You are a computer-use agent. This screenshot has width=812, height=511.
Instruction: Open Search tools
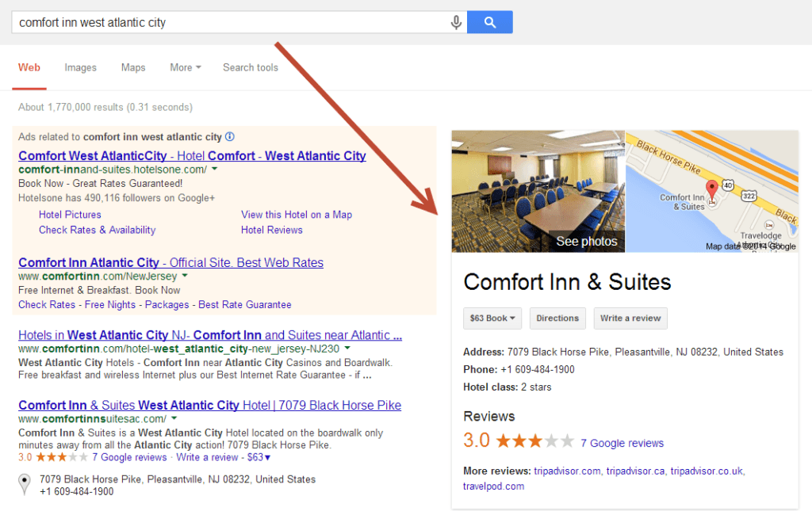250,67
